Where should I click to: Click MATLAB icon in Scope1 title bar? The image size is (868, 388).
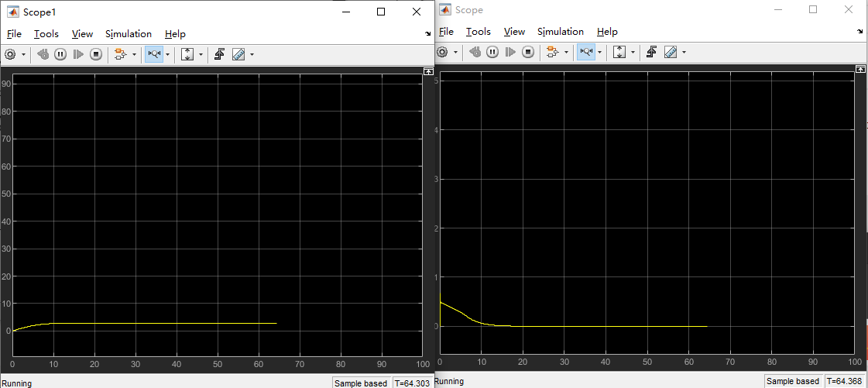pyautogui.click(x=12, y=12)
